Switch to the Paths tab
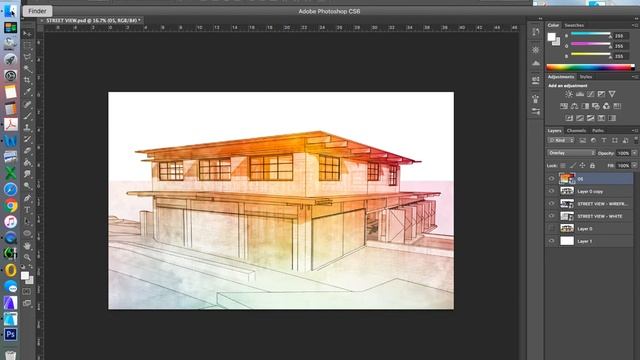Viewport: 640px width, 360px height. click(x=598, y=131)
